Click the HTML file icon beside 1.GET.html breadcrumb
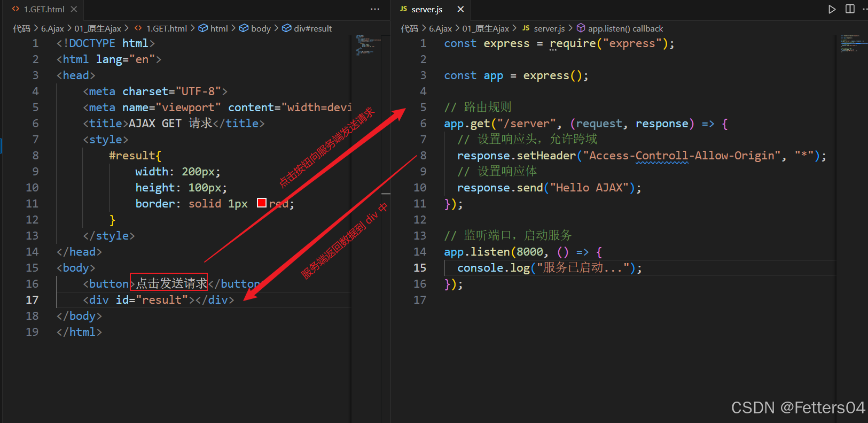Image resolution: width=868 pixels, height=423 pixels. pyautogui.click(x=138, y=28)
